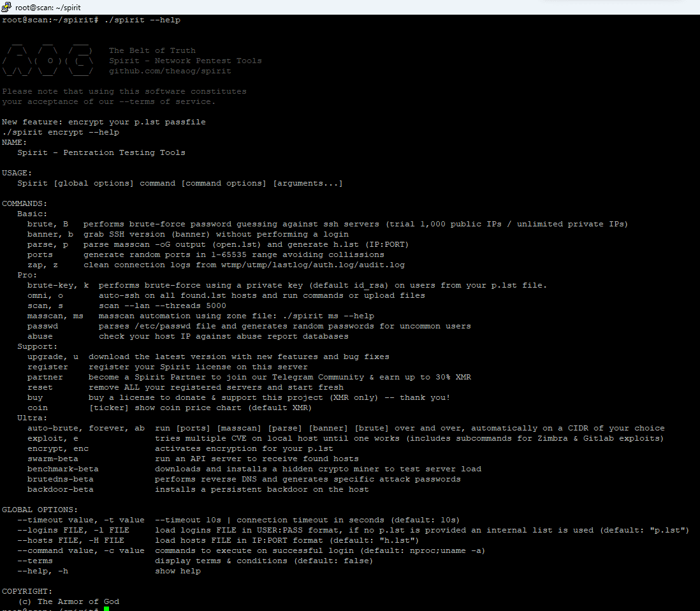This screenshot has width=700, height=611.
Task: Click the 'scan --lan --threads 5000' description
Action: tap(163, 305)
